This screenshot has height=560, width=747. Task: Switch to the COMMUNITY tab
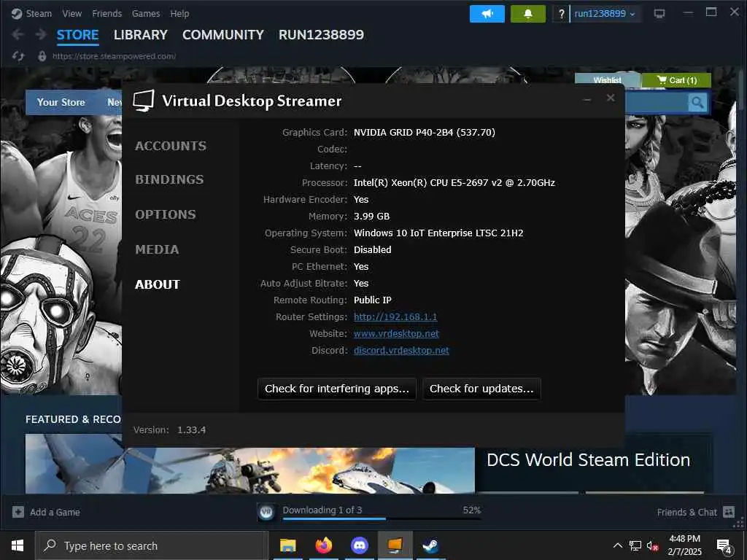(223, 35)
